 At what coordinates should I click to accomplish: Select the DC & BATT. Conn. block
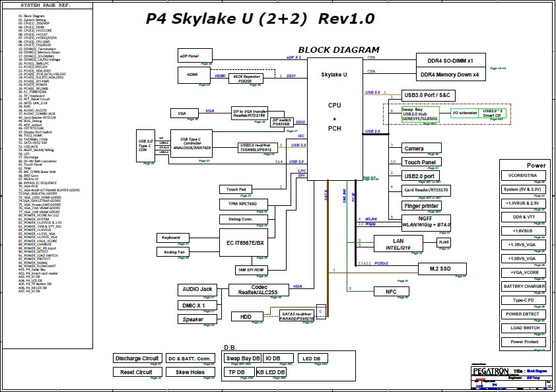coord(190,358)
